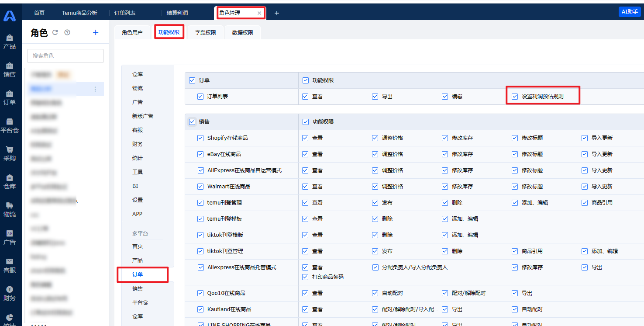Screen dimensions: 644x326
Task: Add a new tab with plus button
Action: [276, 13]
